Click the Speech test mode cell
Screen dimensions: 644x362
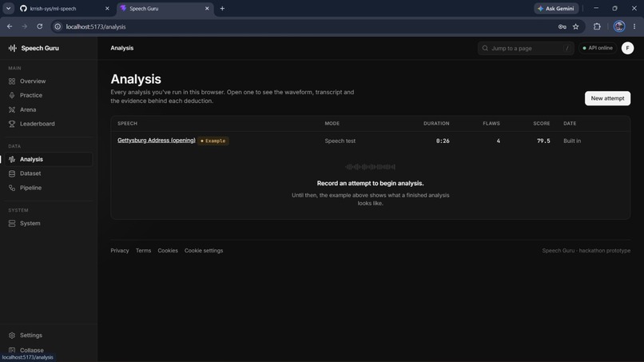point(340,141)
